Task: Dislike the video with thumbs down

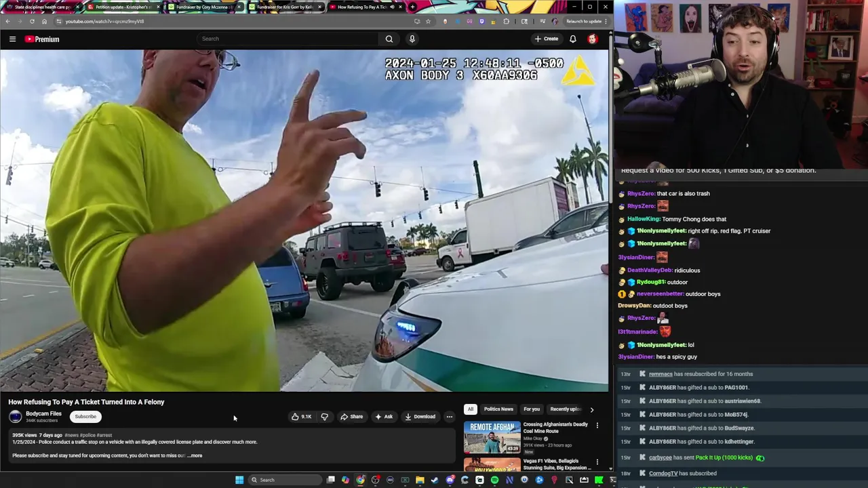Action: [x=324, y=417]
